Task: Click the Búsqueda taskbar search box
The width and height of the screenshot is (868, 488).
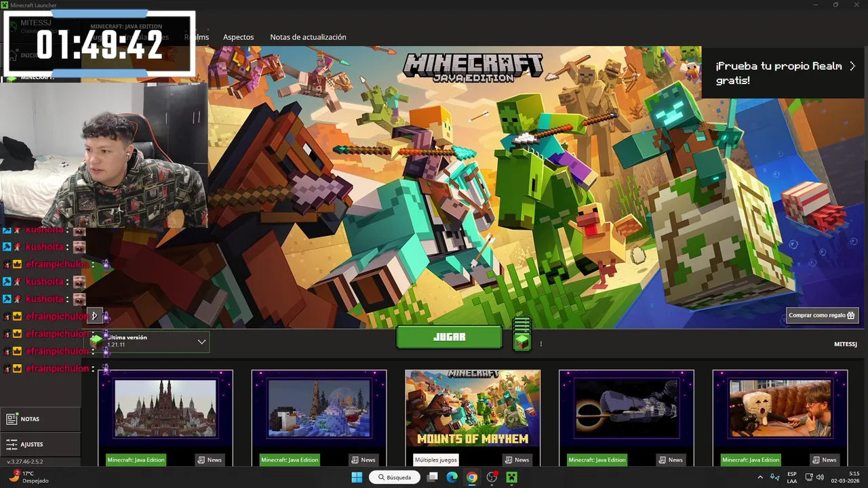Action: click(x=395, y=477)
